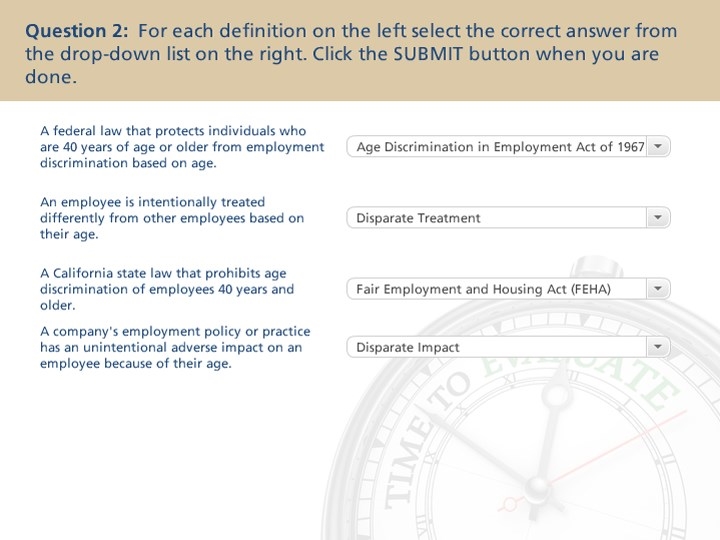The image size is (720, 540).
Task: Click the instruction text mentioning SUBMIT button
Action: pyautogui.click(x=351, y=54)
